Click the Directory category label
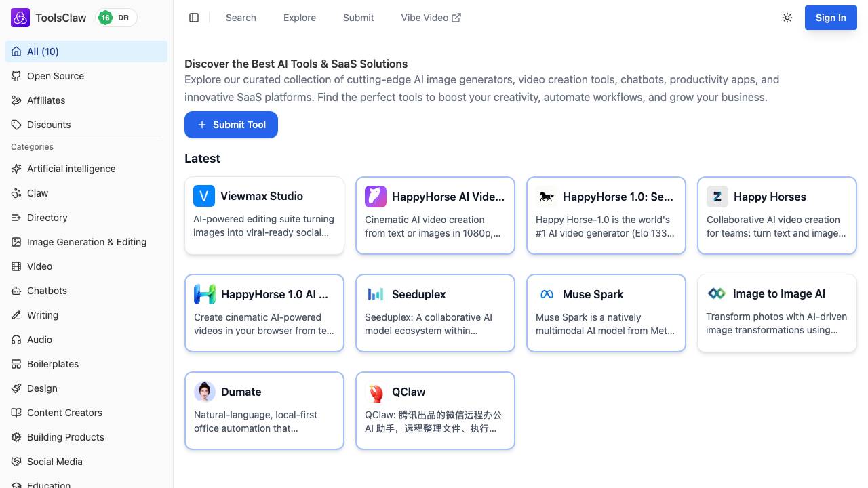This screenshot has width=868, height=488. click(47, 218)
